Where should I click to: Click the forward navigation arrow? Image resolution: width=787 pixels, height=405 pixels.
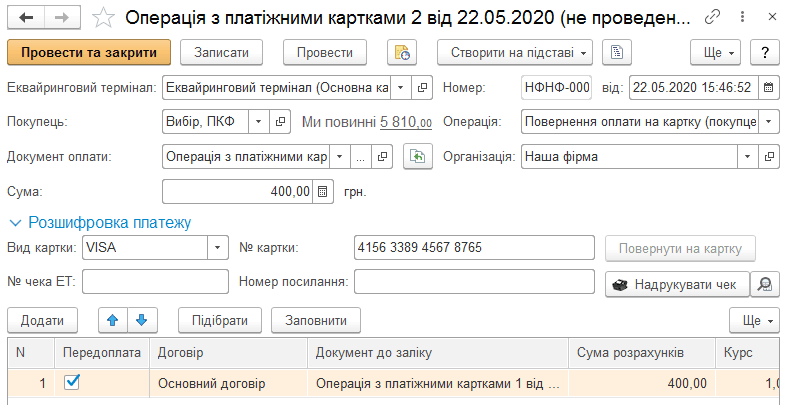(x=63, y=18)
